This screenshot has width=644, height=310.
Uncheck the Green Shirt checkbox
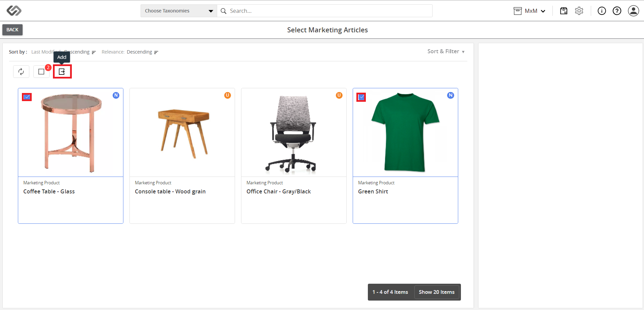(x=361, y=97)
